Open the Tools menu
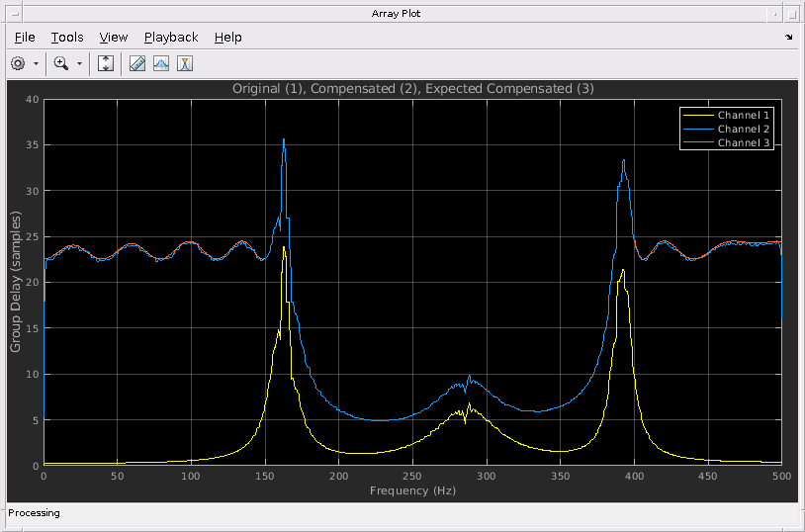Screen dimensions: 805x532 click(67, 38)
